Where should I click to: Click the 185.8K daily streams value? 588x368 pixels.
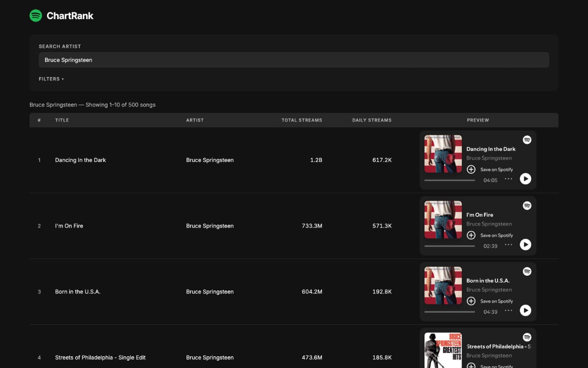pos(382,357)
